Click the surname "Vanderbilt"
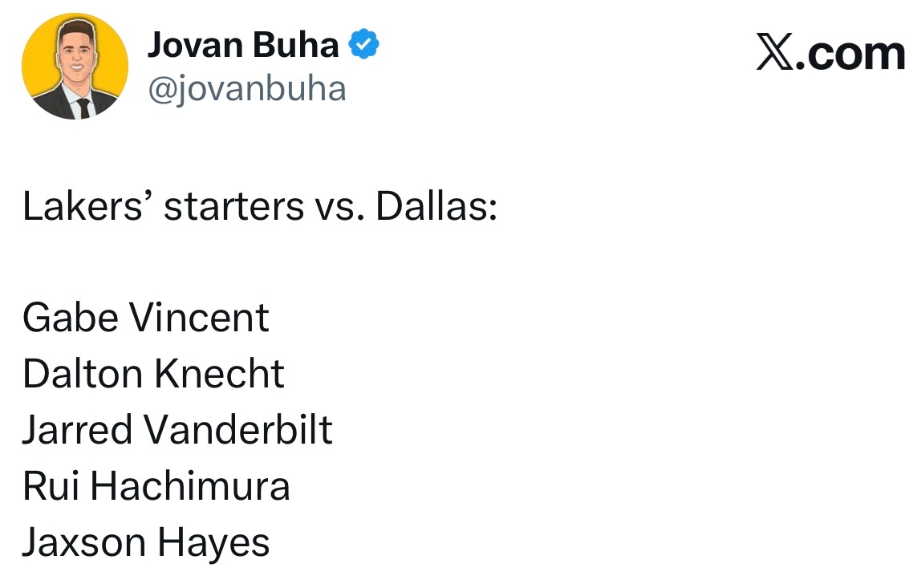This screenshot has height=588, width=909. pos(237,430)
